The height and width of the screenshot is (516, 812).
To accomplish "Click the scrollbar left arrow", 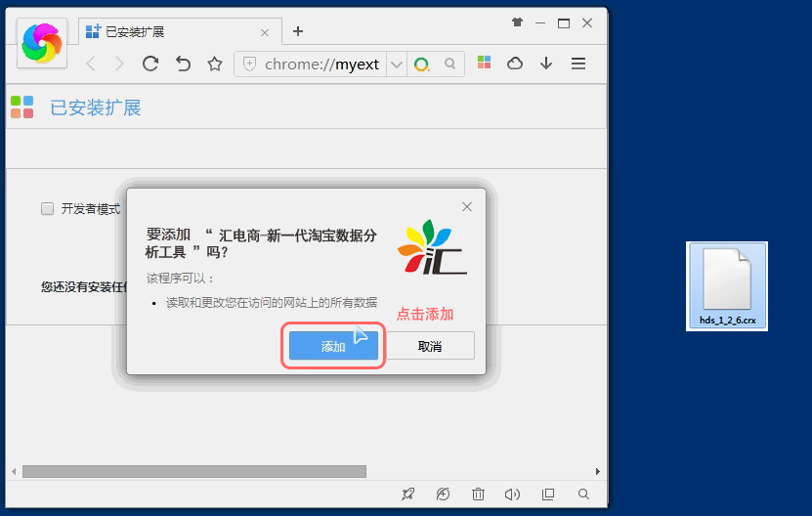I will pos(14,471).
